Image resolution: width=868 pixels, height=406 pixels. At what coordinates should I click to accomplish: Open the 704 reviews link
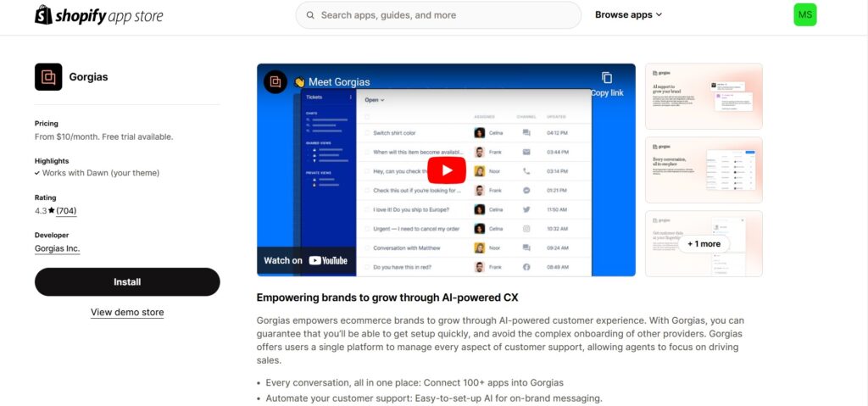point(66,210)
